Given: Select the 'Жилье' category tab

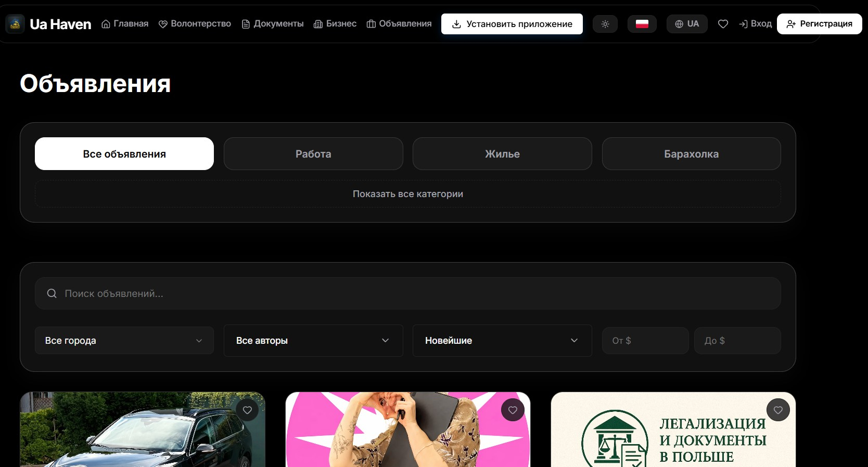Looking at the screenshot, I should click(x=502, y=154).
